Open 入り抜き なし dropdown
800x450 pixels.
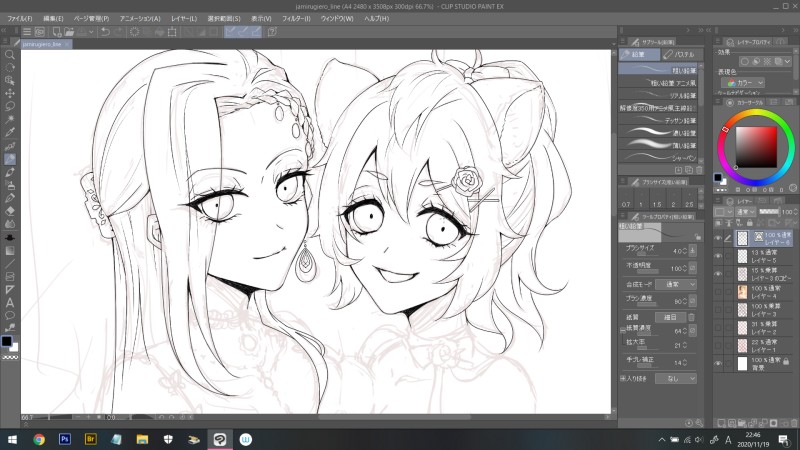click(x=676, y=378)
